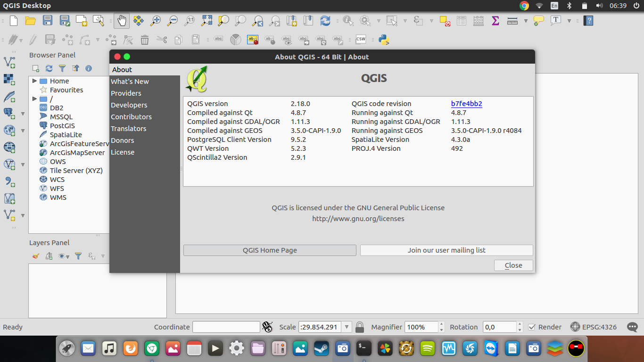Image resolution: width=644 pixels, height=362 pixels.
Task: Click the Zoom to Selection magnifier icon
Action: [223, 21]
